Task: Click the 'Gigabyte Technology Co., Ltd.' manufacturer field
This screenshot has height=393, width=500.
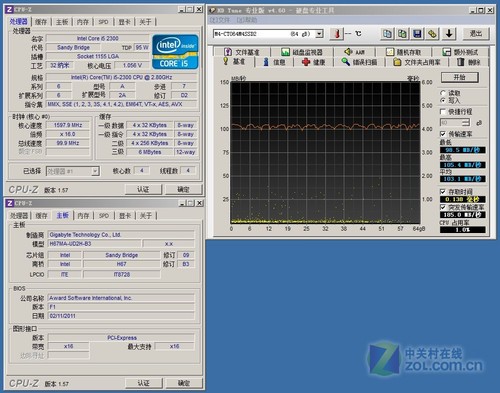Action: 121,235
